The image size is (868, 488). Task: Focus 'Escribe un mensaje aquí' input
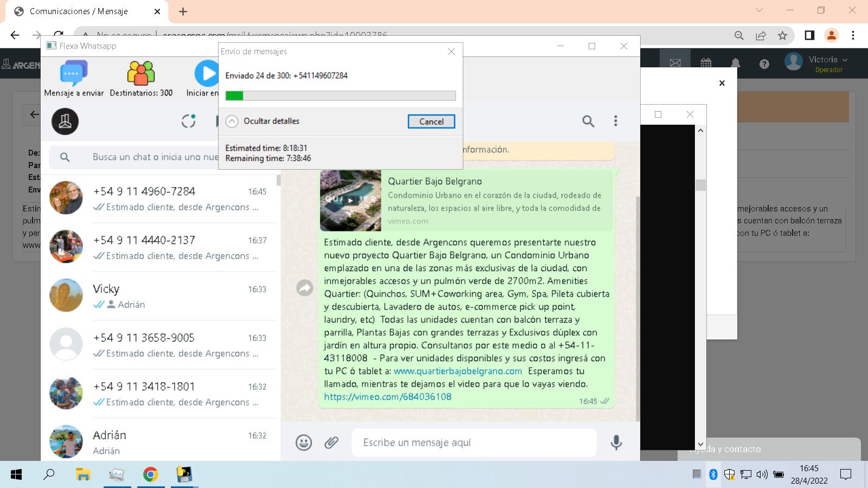point(474,442)
